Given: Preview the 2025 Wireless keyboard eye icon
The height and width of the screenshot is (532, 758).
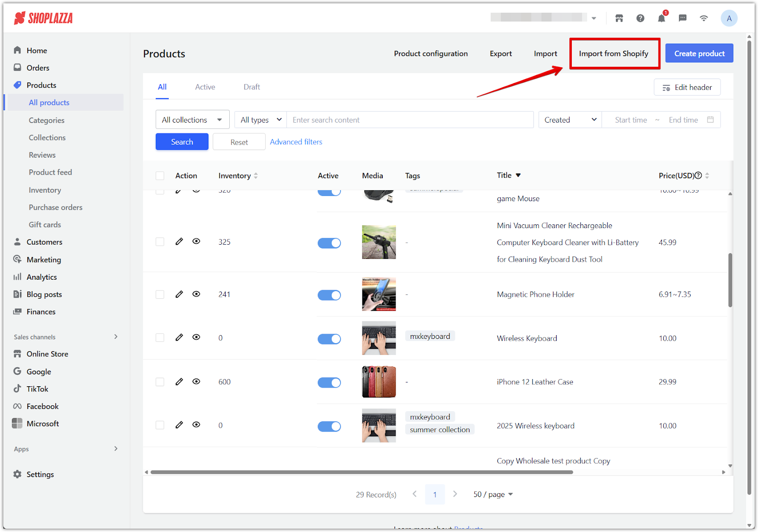Looking at the screenshot, I should tap(196, 425).
